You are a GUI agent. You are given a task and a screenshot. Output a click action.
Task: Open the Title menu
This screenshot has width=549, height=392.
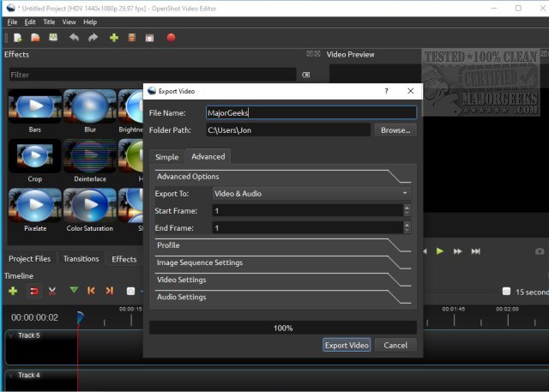pyautogui.click(x=50, y=21)
